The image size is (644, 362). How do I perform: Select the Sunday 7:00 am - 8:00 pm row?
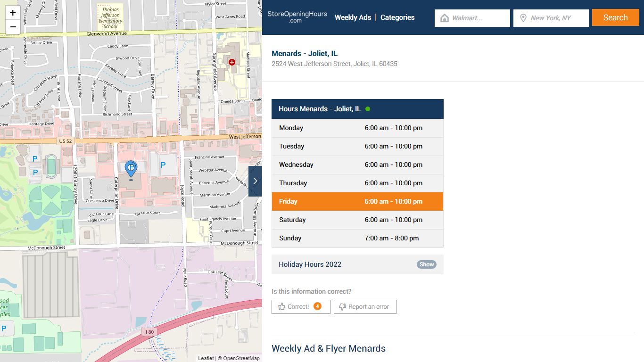tap(357, 238)
